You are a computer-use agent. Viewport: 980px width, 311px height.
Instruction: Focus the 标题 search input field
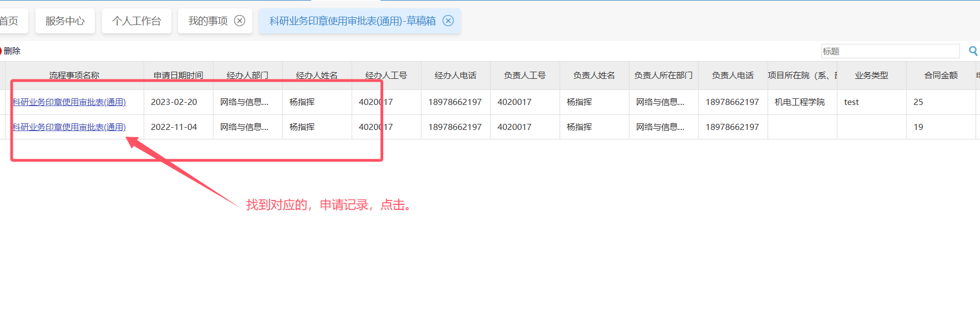890,51
